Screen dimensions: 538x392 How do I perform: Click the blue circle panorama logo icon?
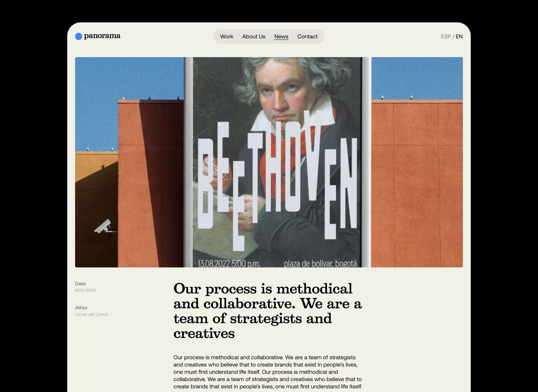pyautogui.click(x=78, y=36)
